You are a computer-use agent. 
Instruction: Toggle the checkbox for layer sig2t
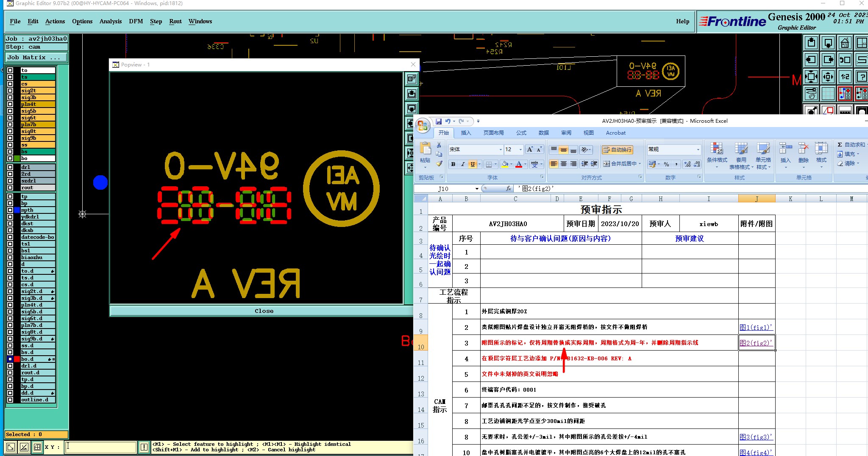pyautogui.click(x=10, y=91)
